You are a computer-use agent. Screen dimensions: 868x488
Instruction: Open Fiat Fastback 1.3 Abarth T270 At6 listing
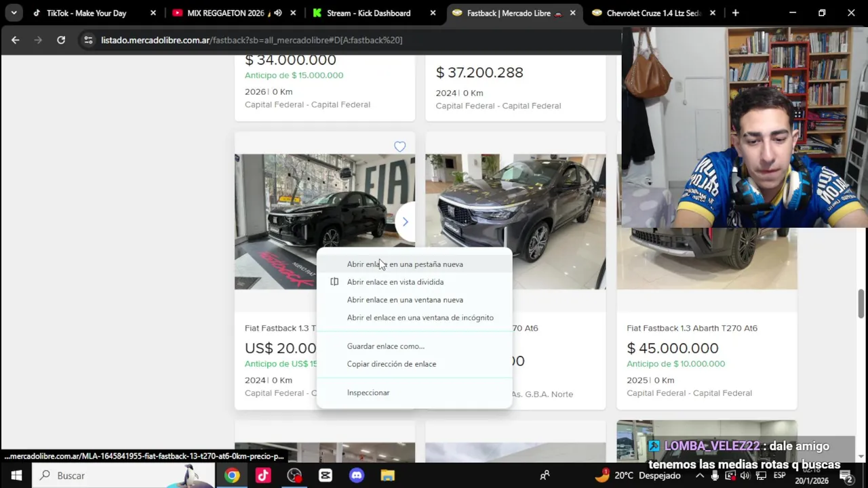692,328
